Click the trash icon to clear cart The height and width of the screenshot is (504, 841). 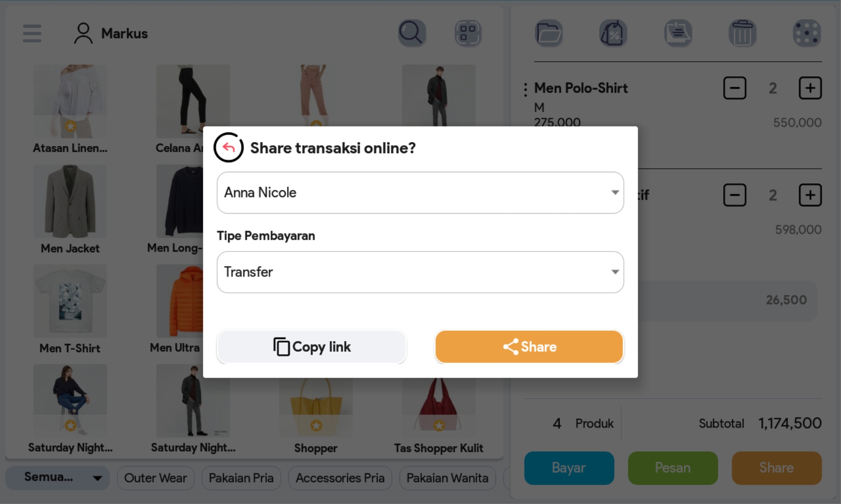(742, 33)
